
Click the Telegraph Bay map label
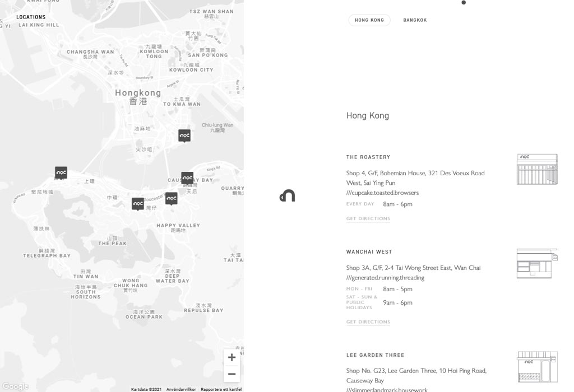click(x=47, y=253)
